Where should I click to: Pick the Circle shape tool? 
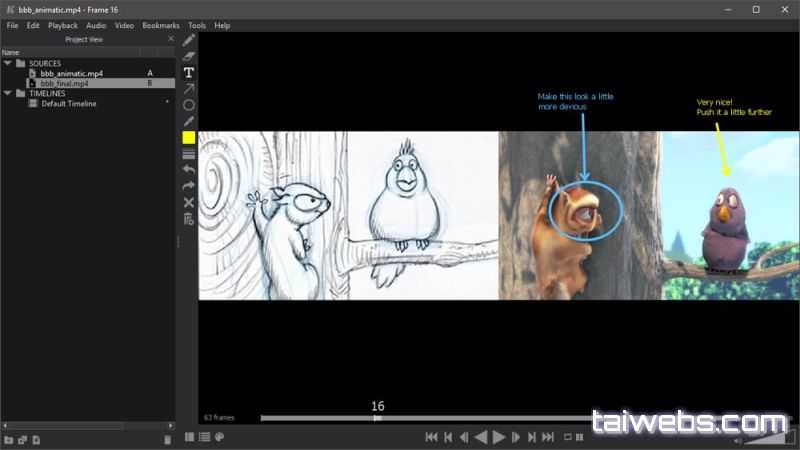point(188,105)
